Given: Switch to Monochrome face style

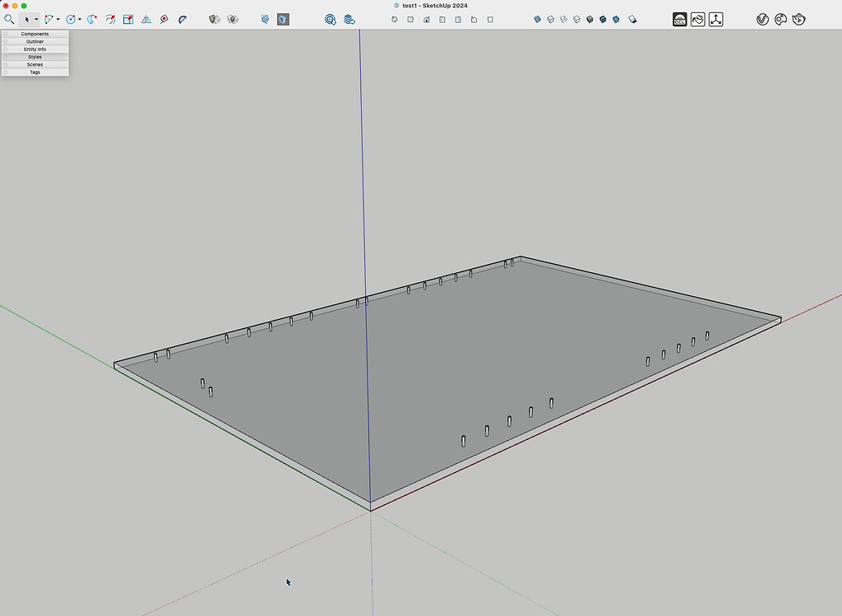Looking at the screenshot, I should pyautogui.click(x=617, y=18).
